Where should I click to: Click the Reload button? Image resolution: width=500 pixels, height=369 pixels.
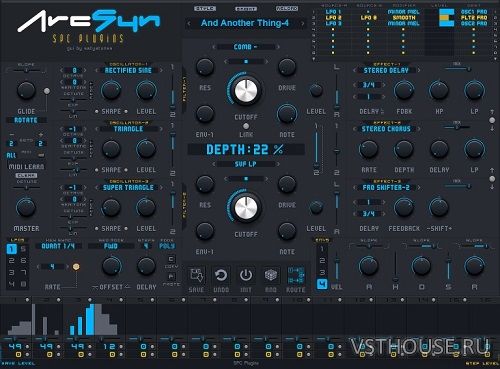click(287, 8)
